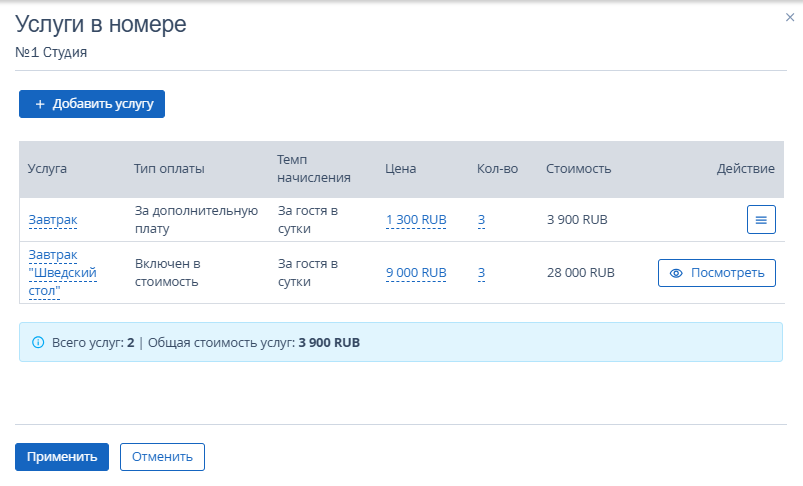Click the Действие column header
Screen dimensions: 803x486
point(745,169)
